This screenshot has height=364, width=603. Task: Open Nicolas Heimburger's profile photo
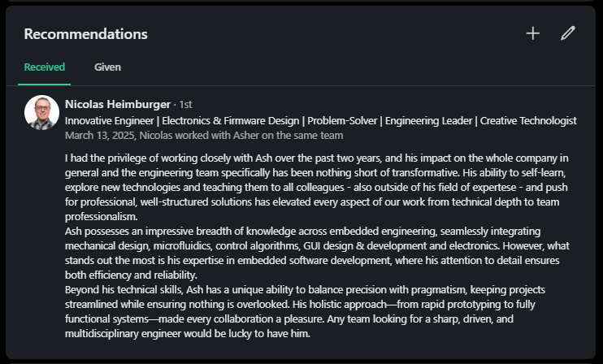pyautogui.click(x=41, y=113)
